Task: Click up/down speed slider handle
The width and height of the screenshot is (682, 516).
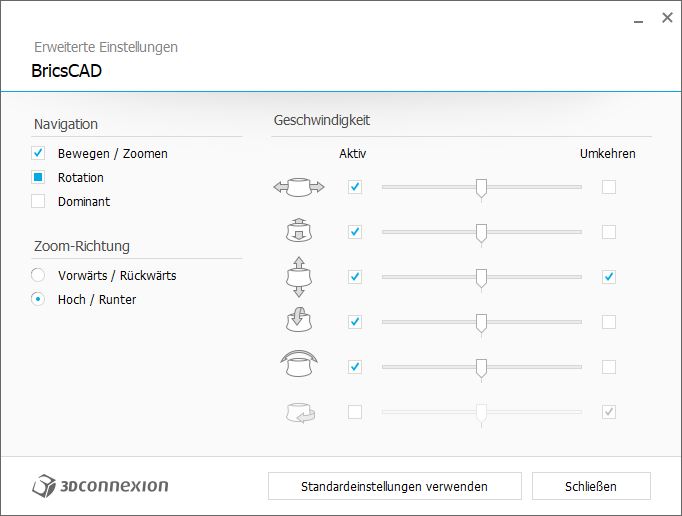Action: coord(481,278)
